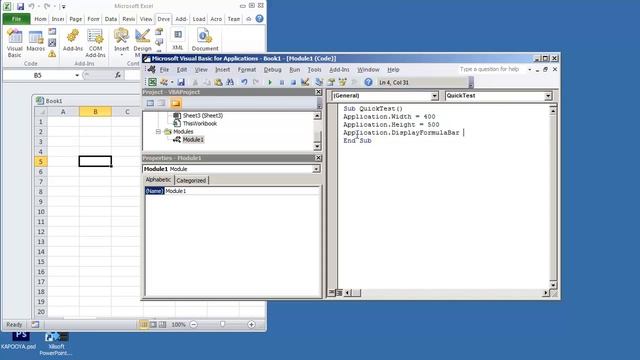Click the Record Macro icon in Code group

[x=52, y=31]
